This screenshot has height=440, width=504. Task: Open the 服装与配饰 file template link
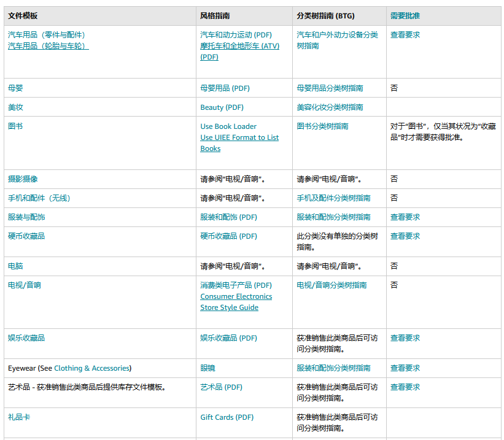[26, 217]
